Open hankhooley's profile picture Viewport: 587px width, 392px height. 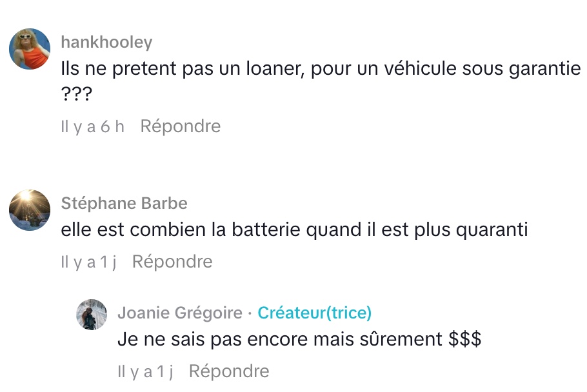point(30,49)
